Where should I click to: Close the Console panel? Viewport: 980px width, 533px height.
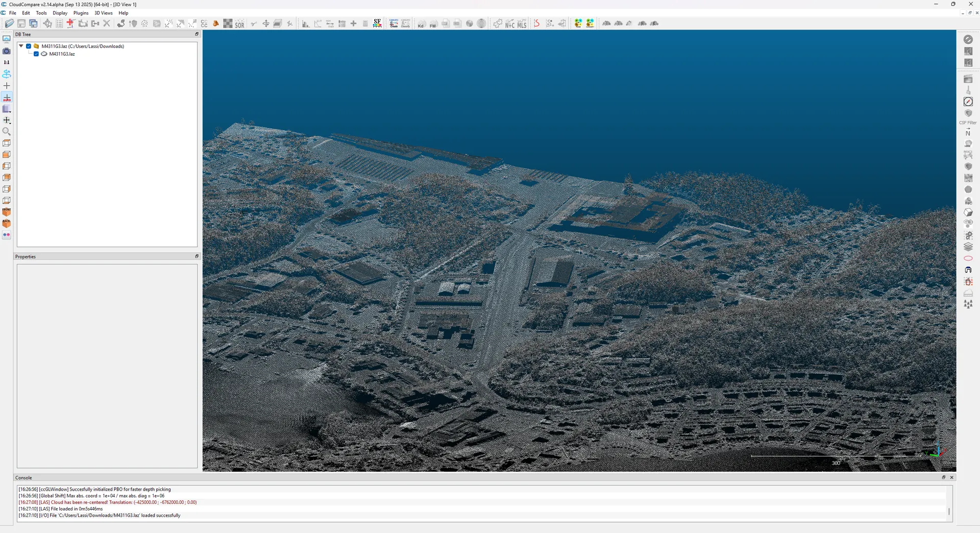pos(951,477)
